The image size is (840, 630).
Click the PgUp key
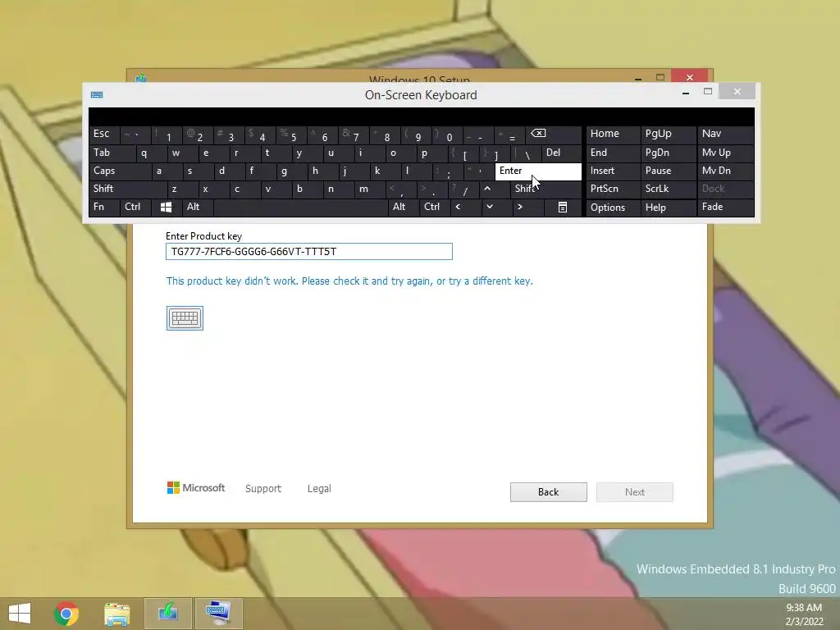[x=668, y=134]
